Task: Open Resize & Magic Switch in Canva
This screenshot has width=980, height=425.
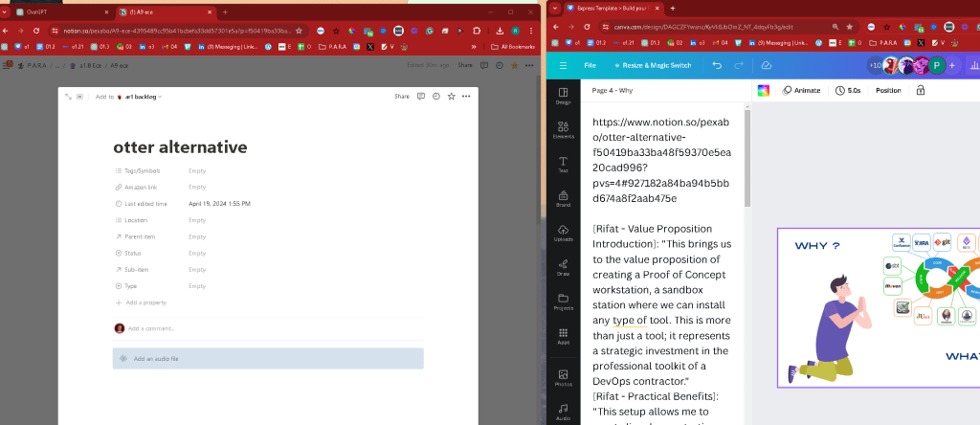Action: [653, 66]
